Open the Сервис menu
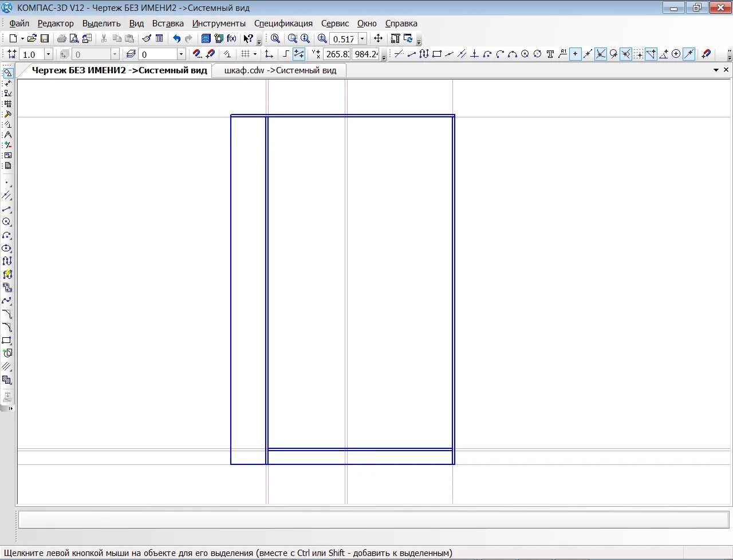The width and height of the screenshot is (733, 560). point(335,23)
